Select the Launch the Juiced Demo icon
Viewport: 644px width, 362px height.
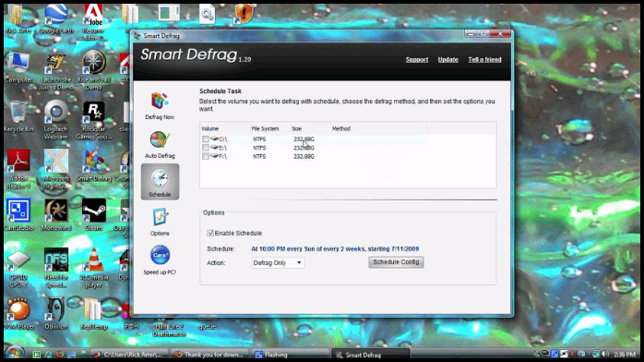[x=56, y=71]
